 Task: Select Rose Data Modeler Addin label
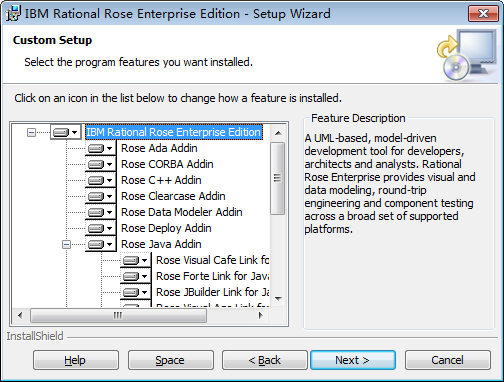click(x=182, y=212)
